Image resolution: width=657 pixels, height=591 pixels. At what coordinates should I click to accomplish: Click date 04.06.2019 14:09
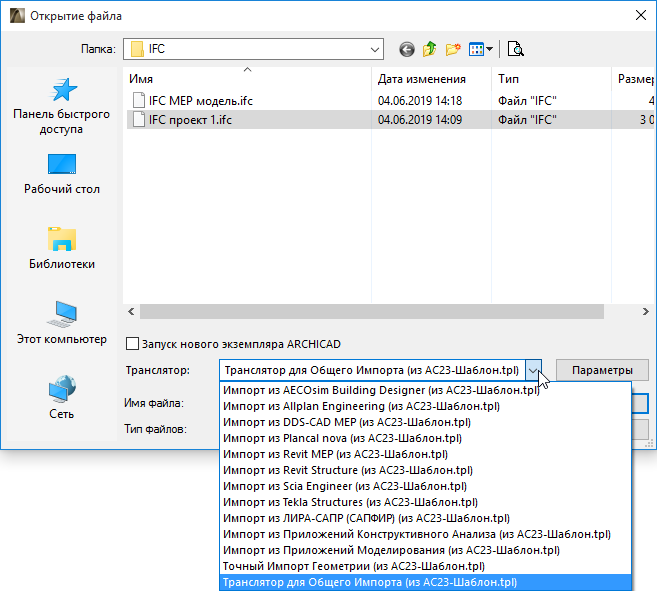click(420, 120)
